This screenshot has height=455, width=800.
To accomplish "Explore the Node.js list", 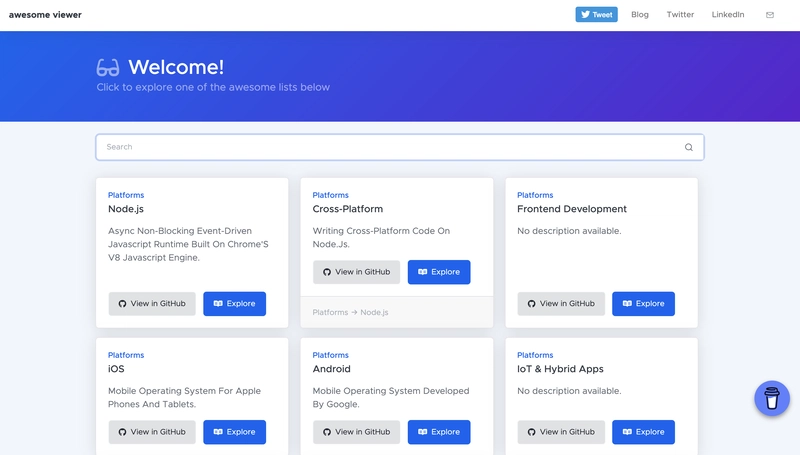I will coord(235,304).
